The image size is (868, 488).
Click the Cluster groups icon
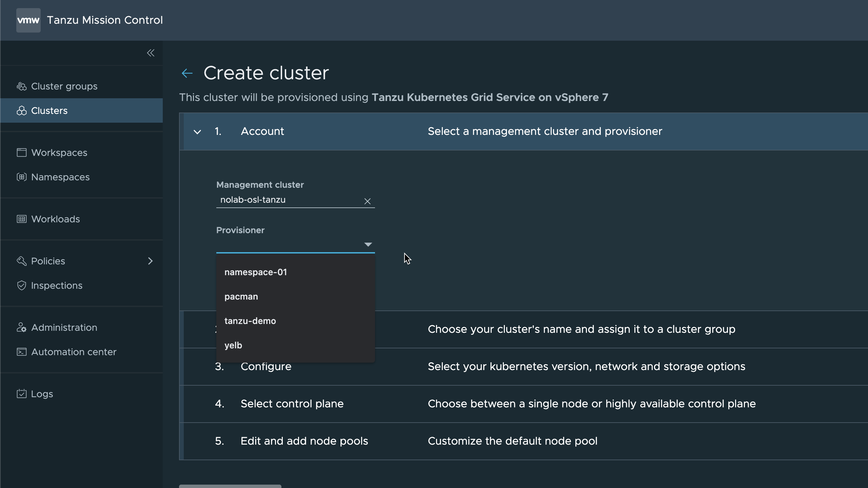point(22,86)
